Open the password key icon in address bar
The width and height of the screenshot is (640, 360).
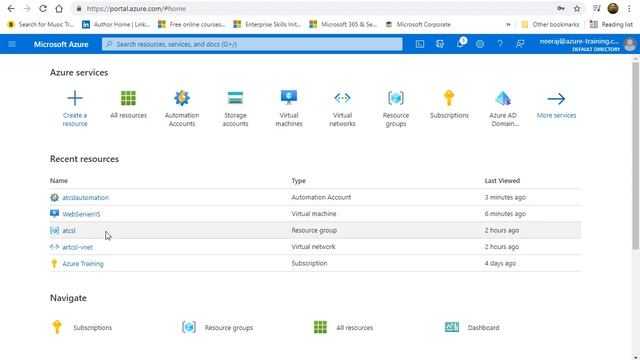pos(561,9)
